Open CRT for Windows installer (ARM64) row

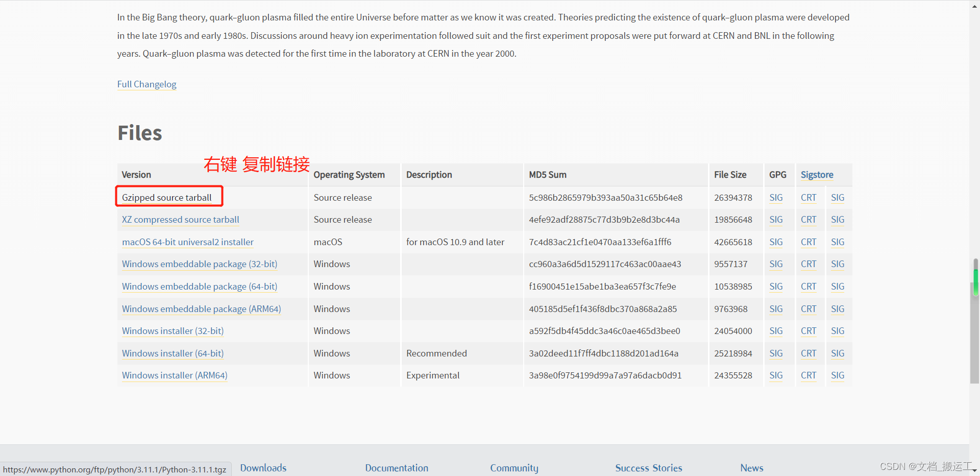tap(808, 375)
